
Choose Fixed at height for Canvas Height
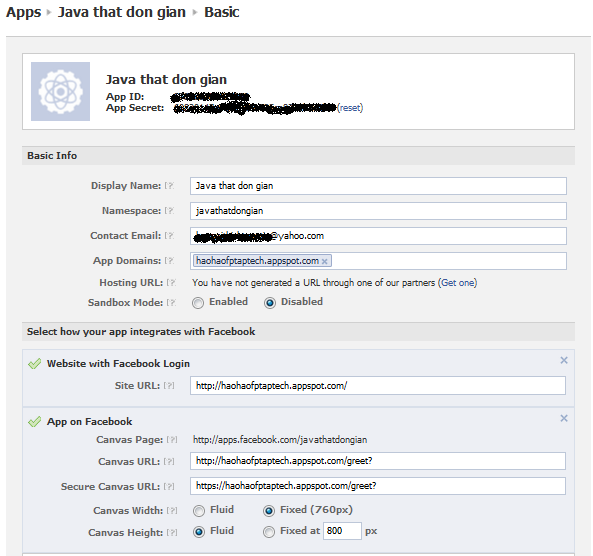(x=269, y=532)
